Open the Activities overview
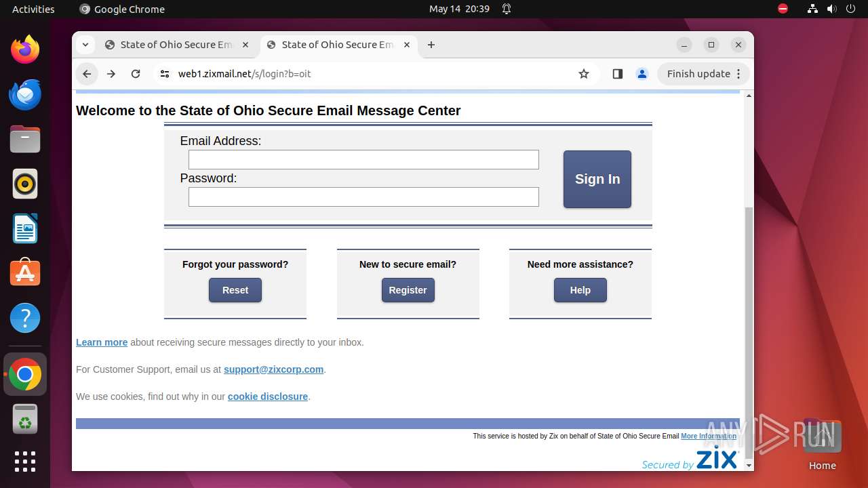The width and height of the screenshot is (868, 488). (33, 9)
